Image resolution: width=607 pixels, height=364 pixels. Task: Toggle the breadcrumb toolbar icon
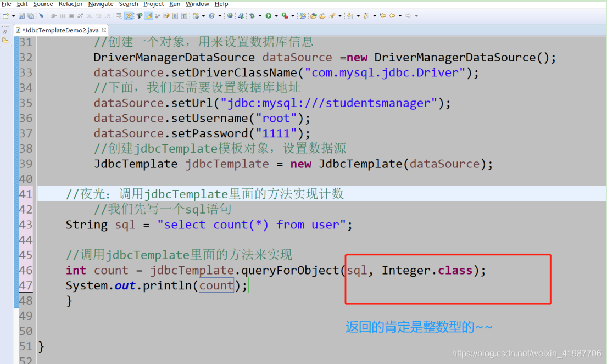pos(140,16)
